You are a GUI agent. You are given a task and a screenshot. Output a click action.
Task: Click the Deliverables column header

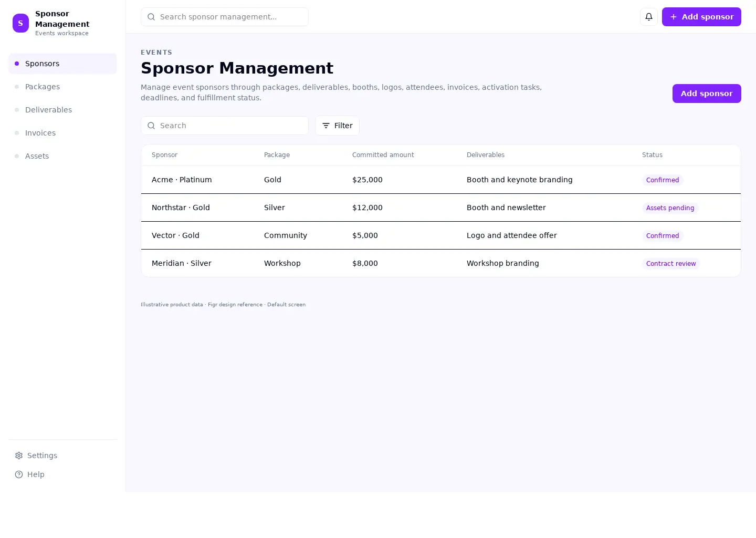point(486,155)
